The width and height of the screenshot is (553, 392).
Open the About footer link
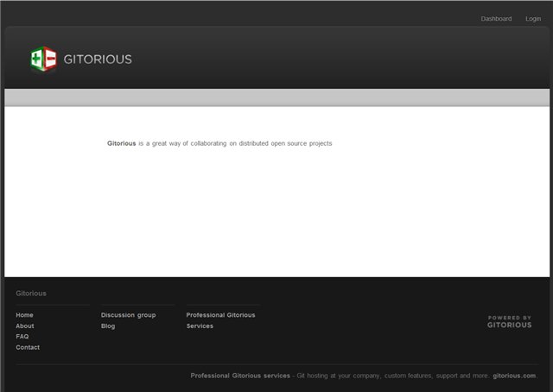click(x=25, y=326)
